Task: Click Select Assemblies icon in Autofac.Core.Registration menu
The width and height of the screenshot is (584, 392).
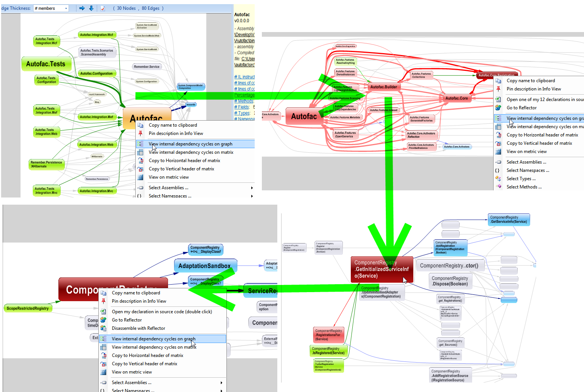Action: [x=498, y=162]
